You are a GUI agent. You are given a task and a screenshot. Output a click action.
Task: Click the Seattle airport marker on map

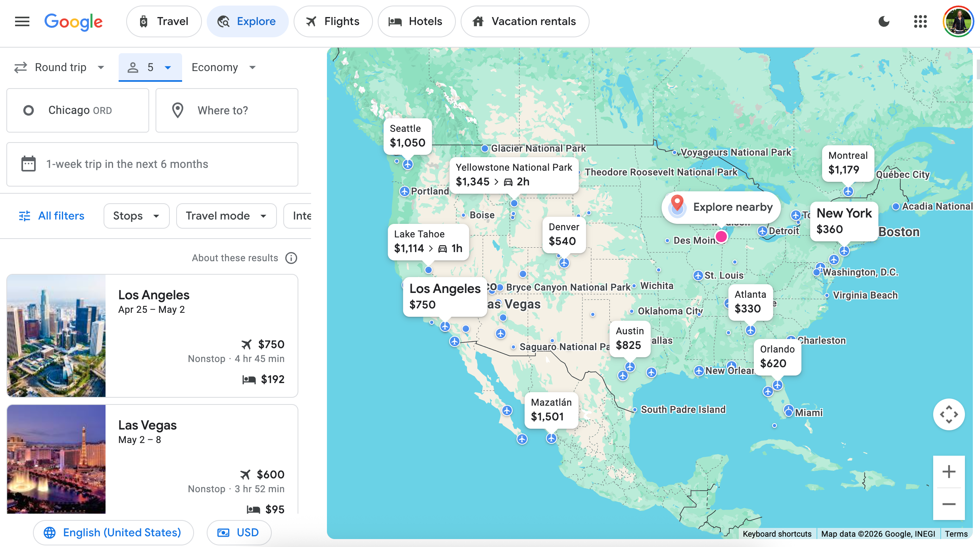(x=408, y=164)
